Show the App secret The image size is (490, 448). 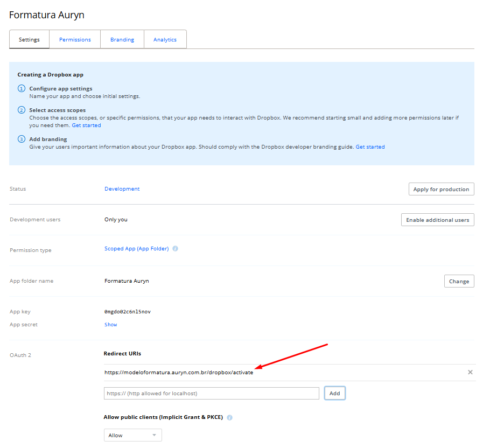(x=110, y=325)
